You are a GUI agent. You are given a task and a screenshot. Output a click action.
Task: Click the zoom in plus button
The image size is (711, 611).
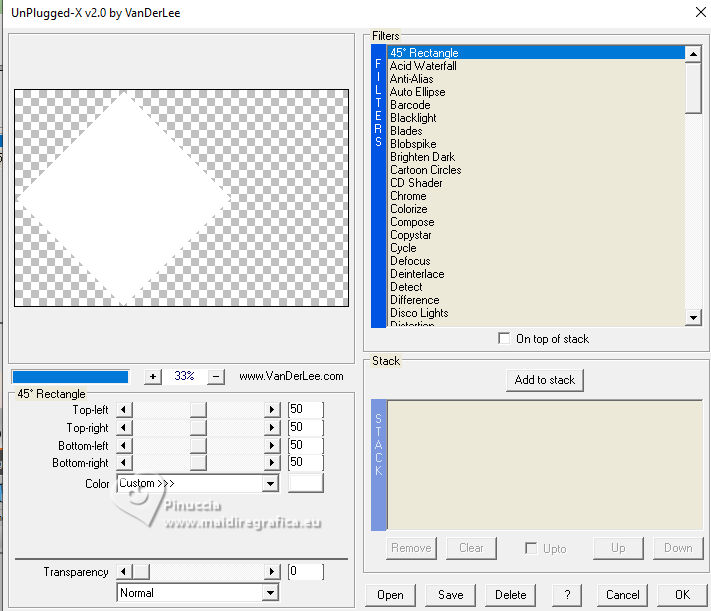(153, 376)
